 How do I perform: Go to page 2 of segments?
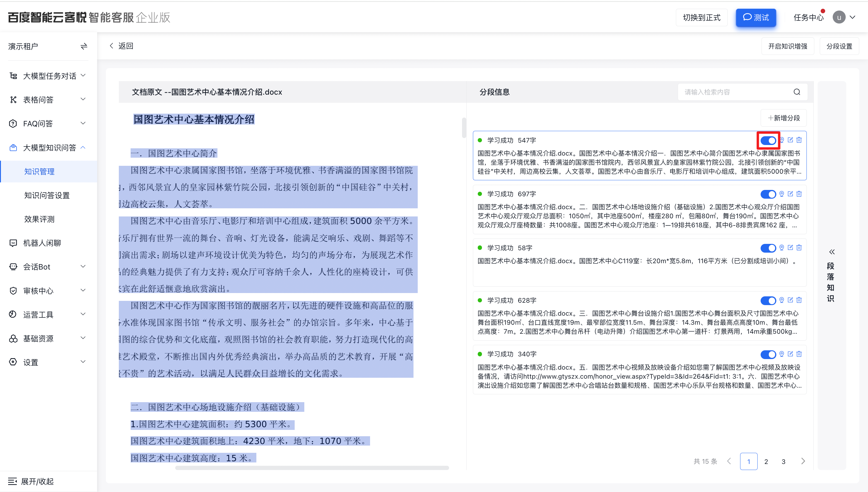point(766,462)
